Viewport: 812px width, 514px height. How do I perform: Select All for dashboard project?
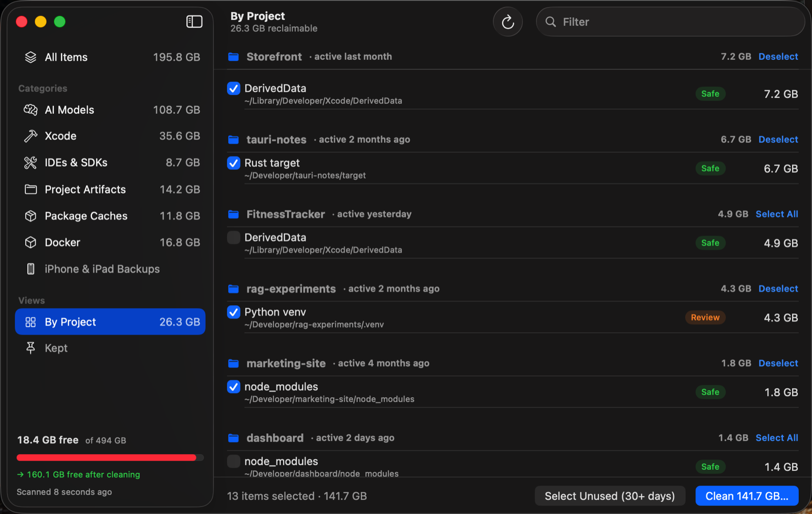coord(776,438)
